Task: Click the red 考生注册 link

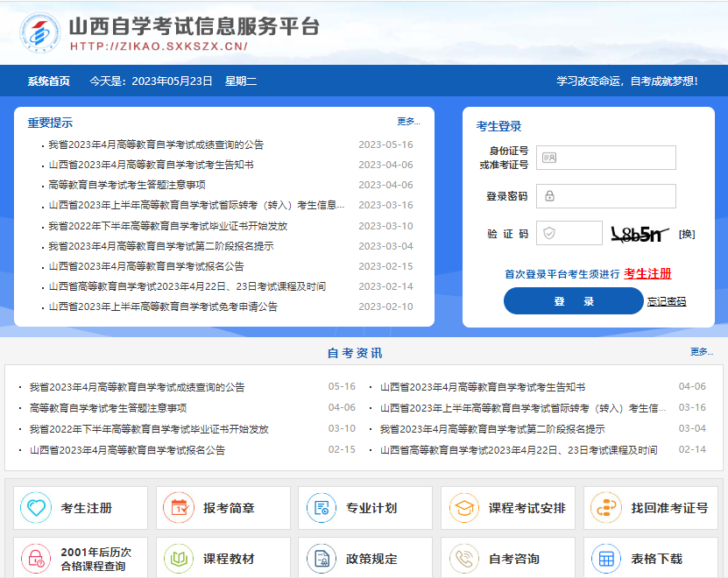Action: pos(647,274)
